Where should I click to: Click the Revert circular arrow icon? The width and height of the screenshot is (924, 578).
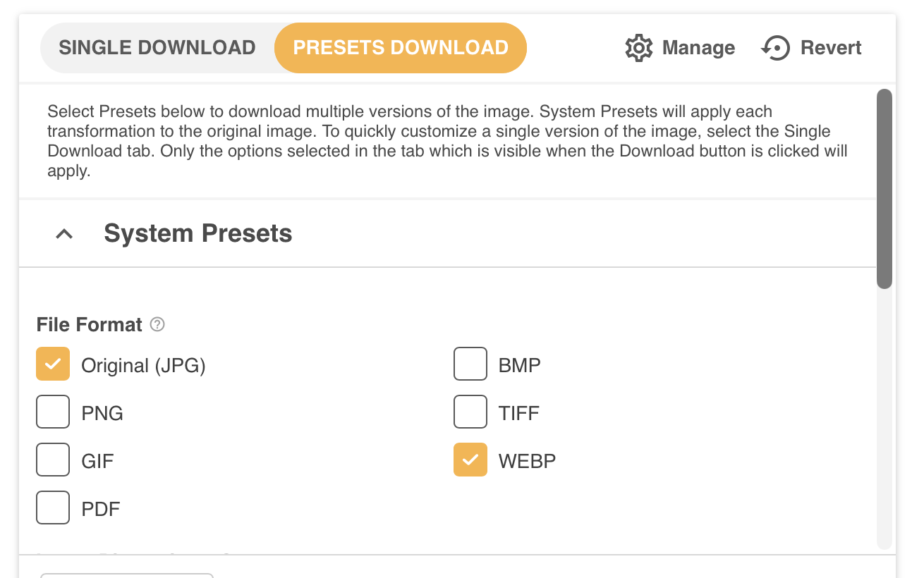pyautogui.click(x=775, y=48)
